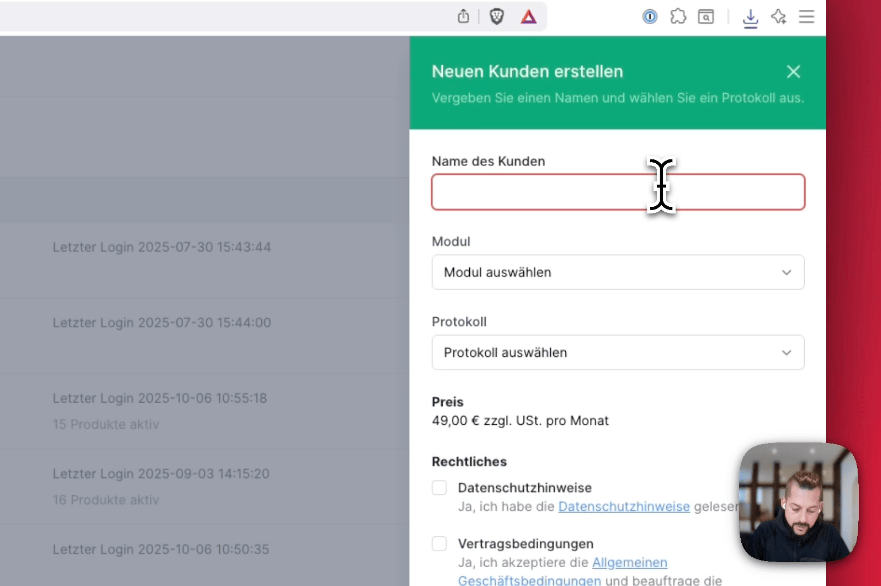
Task: Open Brave Shields lion icon
Action: [496, 16]
